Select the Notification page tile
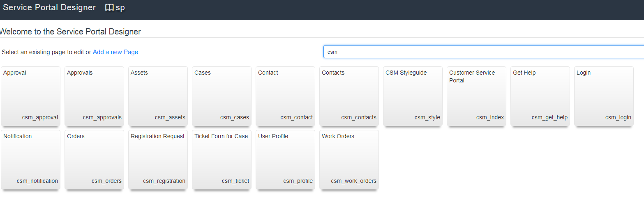 coord(31,160)
